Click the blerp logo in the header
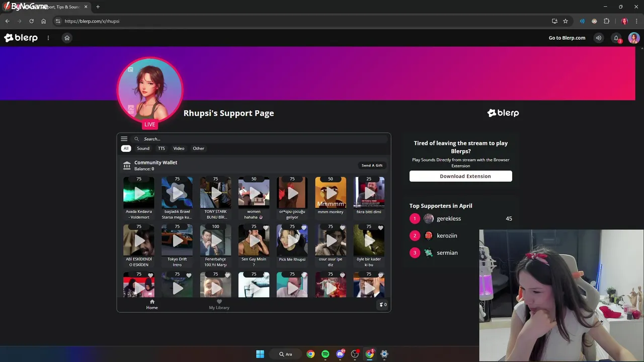 pyautogui.click(x=21, y=38)
